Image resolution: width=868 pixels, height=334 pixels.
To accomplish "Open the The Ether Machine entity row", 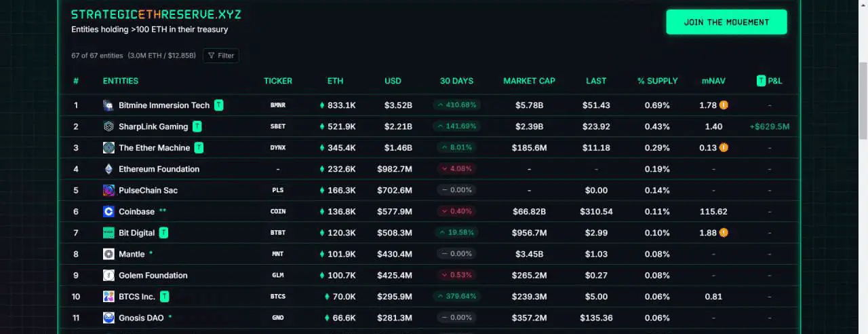I will 434,148.
